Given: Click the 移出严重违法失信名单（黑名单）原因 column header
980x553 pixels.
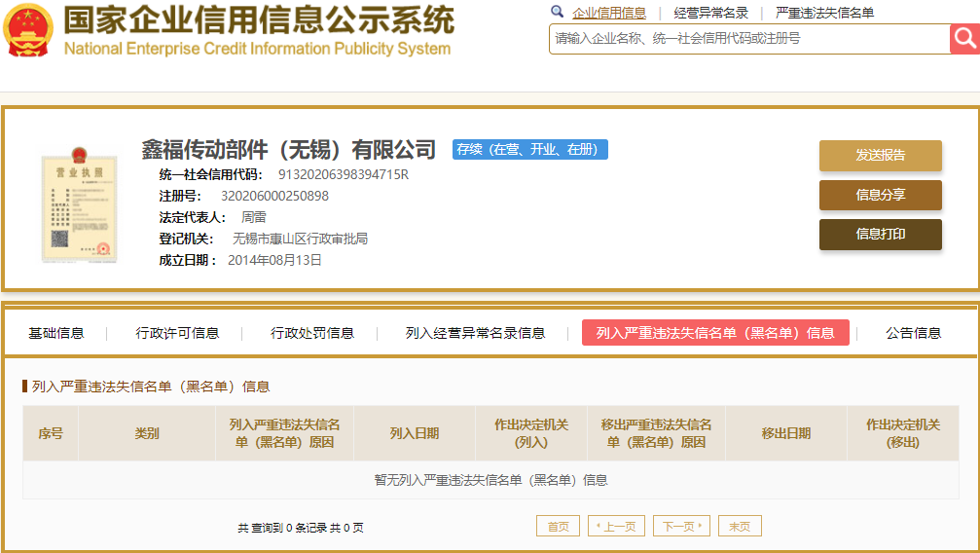Looking at the screenshot, I should pyautogui.click(x=656, y=433).
